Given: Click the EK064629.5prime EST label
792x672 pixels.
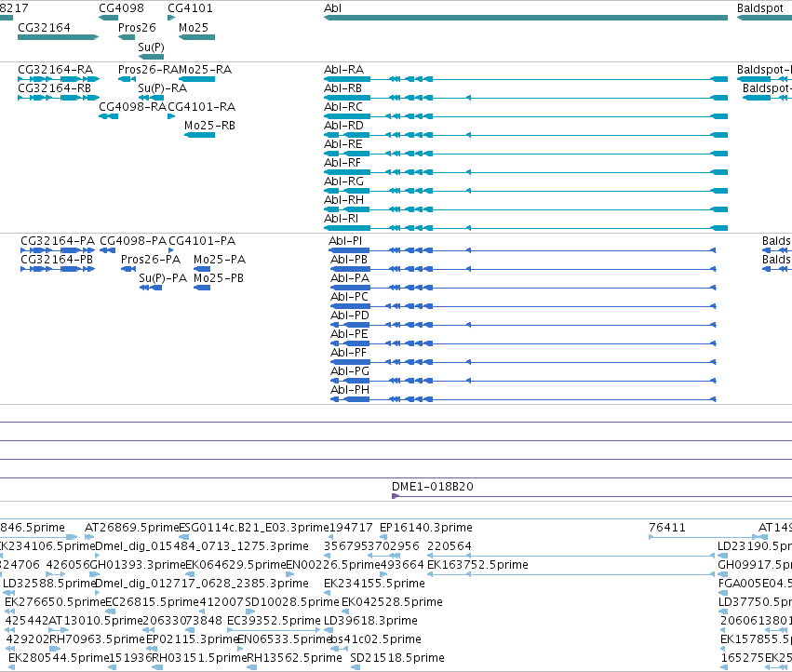Looking at the screenshot, I should 235,565.
